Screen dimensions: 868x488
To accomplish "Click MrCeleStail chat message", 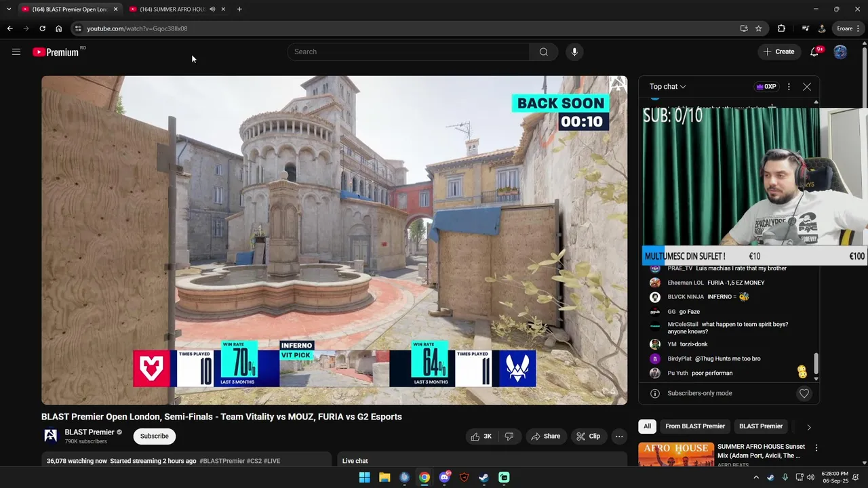I will point(727,328).
